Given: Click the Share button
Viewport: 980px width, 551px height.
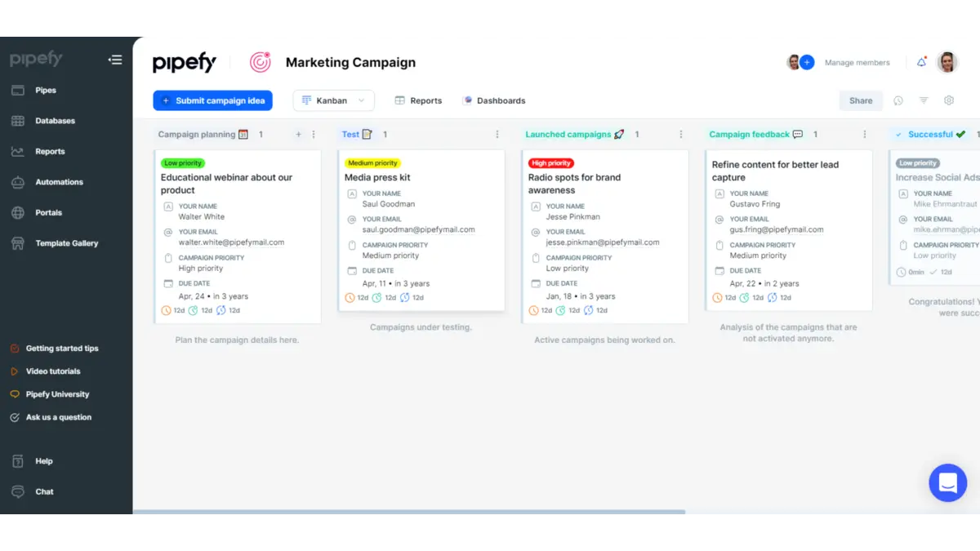Looking at the screenshot, I should click(861, 100).
